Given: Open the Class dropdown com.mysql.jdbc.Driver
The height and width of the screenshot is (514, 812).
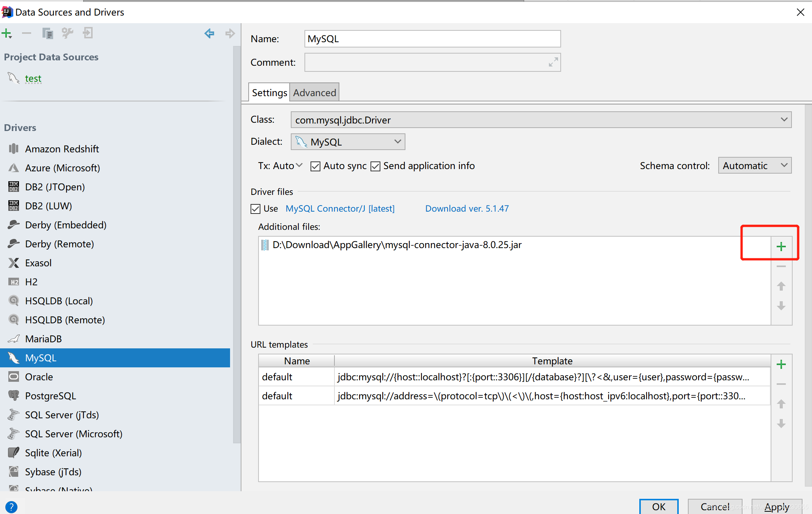Looking at the screenshot, I should pyautogui.click(x=541, y=120).
